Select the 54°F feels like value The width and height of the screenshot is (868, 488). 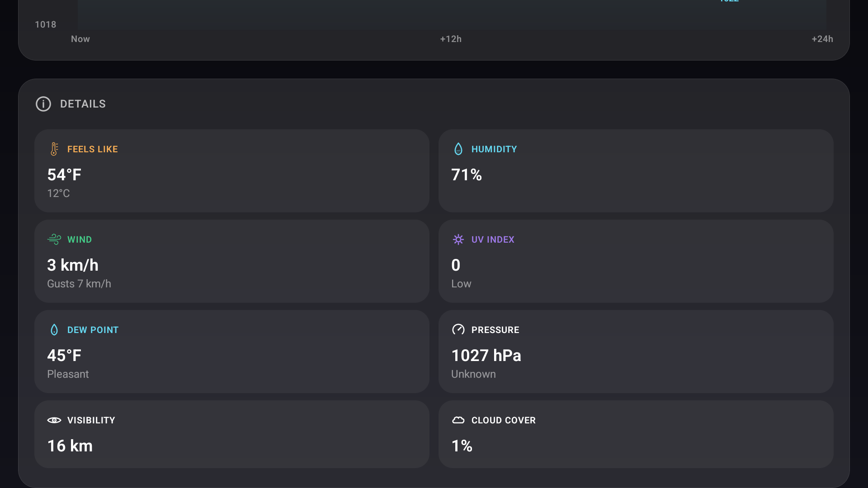coord(64,175)
